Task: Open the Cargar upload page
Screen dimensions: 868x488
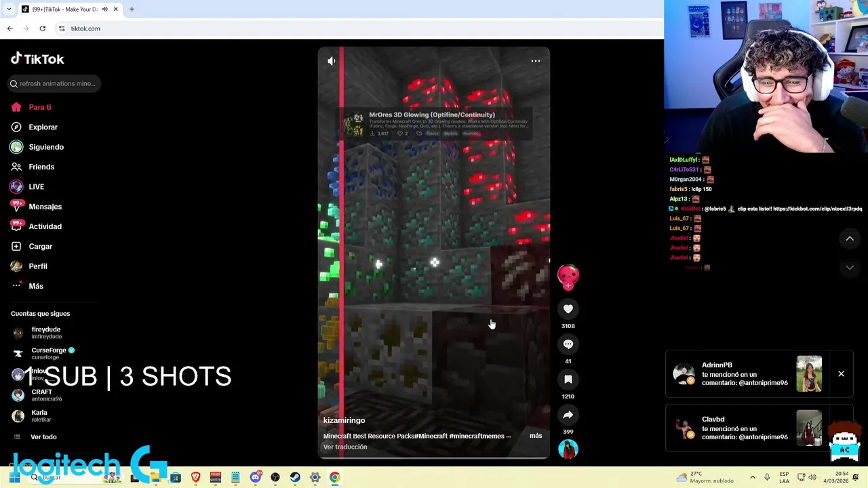Action: click(31, 246)
